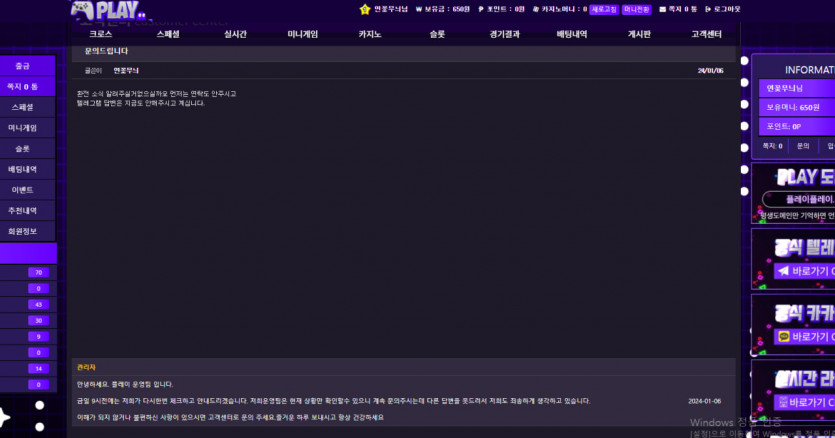This screenshot has height=438, width=835.
Task: Click the P point icon in header
Action: point(480,9)
